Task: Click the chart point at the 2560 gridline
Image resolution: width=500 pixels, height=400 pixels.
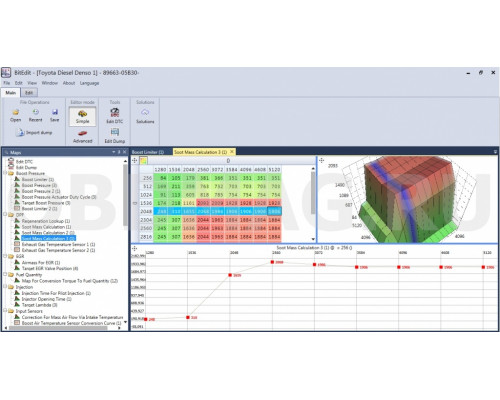Action: point(272,262)
